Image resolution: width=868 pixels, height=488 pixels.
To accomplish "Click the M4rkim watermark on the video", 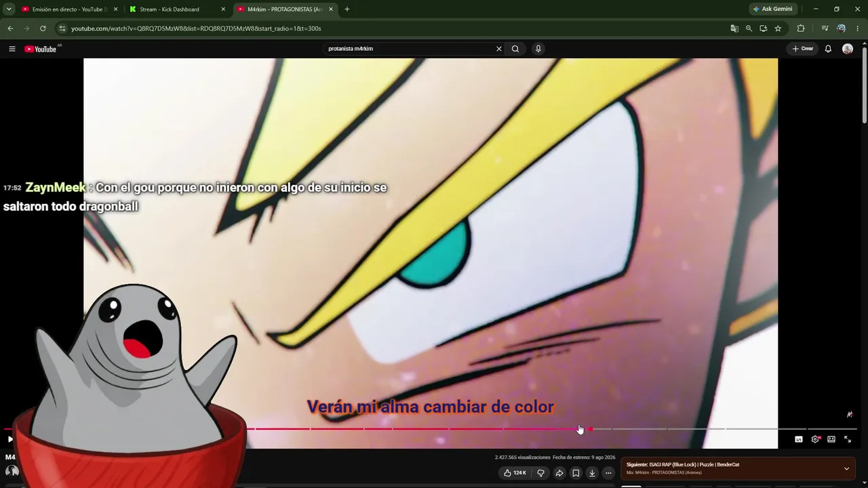I will pos(850,414).
